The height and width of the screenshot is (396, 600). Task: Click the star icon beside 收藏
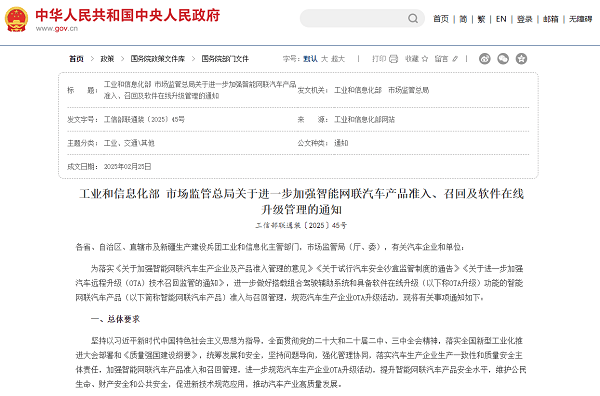click(x=425, y=59)
